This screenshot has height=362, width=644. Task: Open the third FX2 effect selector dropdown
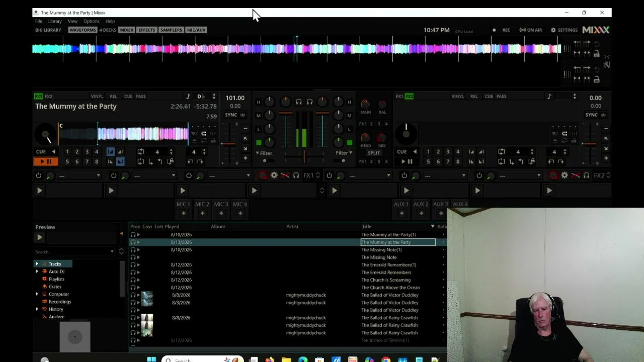(x=520, y=175)
